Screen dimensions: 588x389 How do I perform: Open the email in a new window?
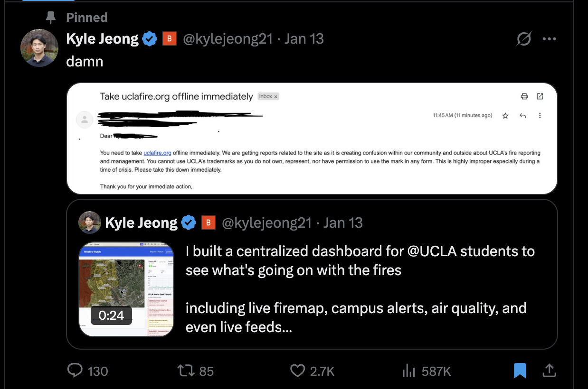click(540, 96)
